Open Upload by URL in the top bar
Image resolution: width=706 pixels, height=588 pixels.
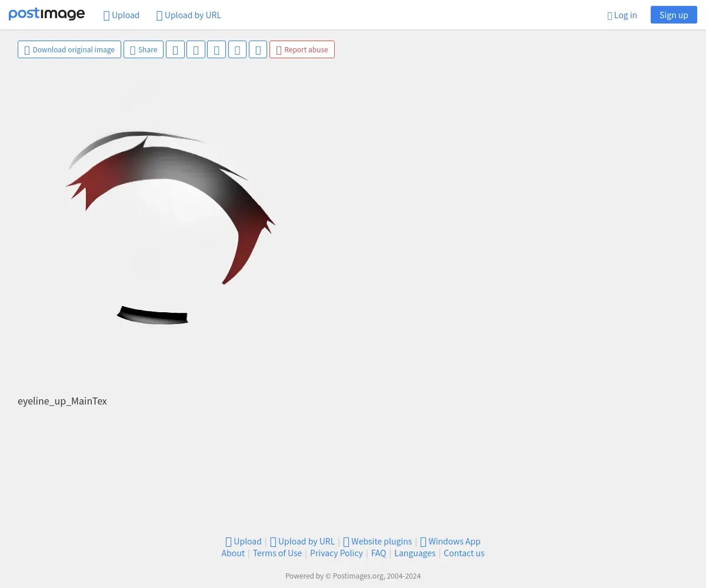coord(189,15)
